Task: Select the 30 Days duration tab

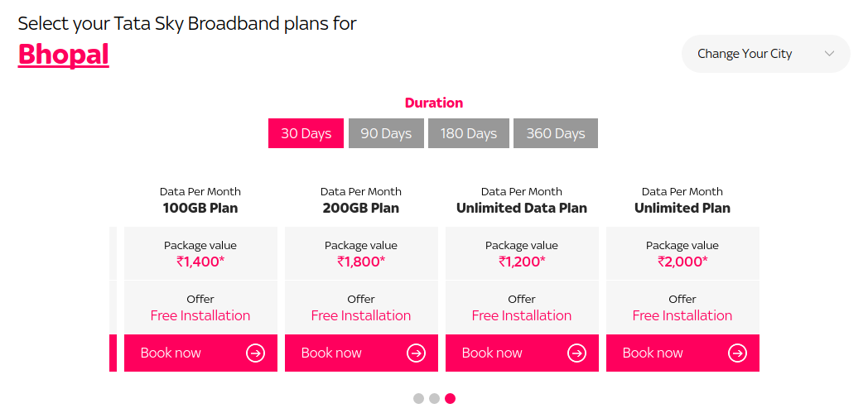Action: (x=306, y=133)
